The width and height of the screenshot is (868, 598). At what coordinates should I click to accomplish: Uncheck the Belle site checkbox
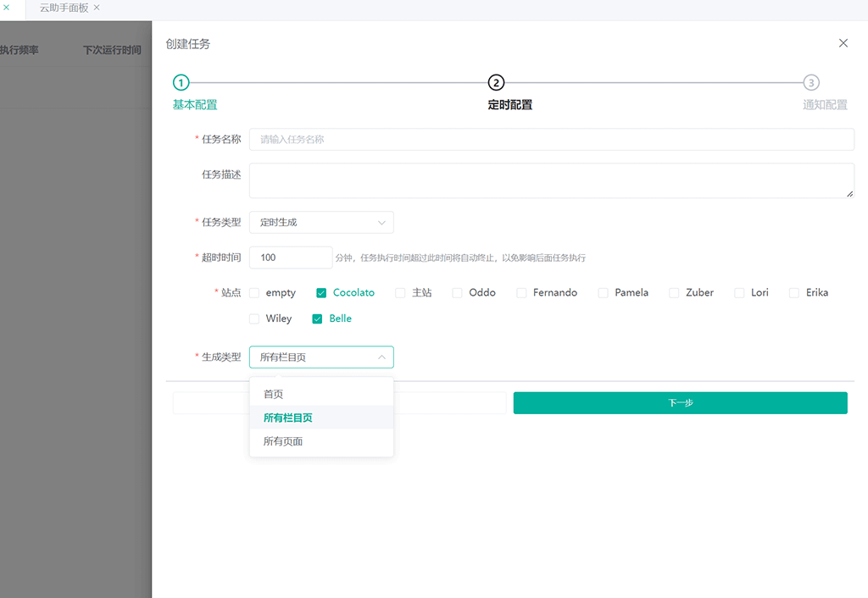317,319
